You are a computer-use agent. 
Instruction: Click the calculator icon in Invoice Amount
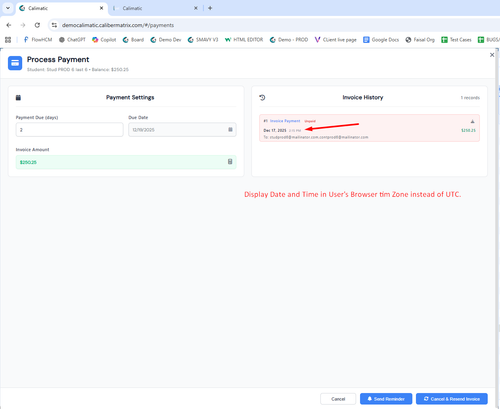230,162
